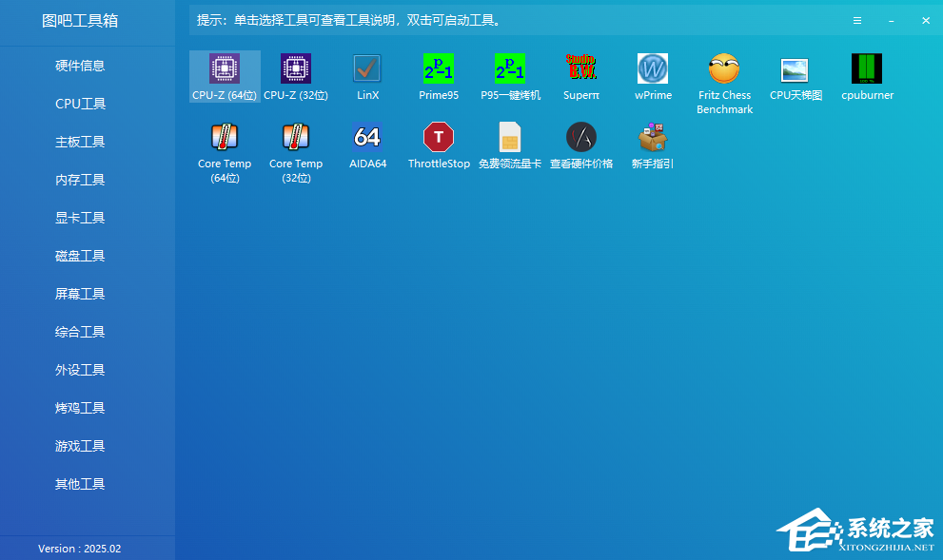Viewport: 943px width, 560px height.
Task: Select the Prime95 icon
Action: [439, 69]
